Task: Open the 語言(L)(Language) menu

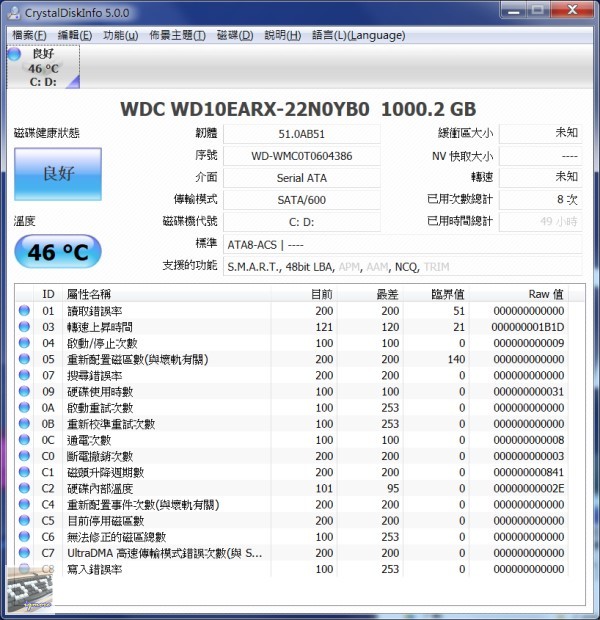Action: point(358,36)
